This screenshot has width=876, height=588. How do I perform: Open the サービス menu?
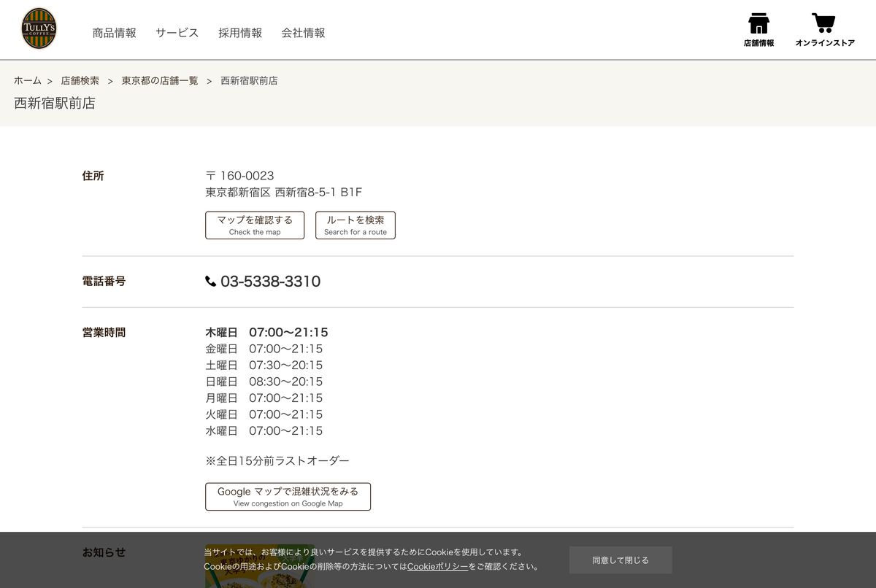point(177,33)
